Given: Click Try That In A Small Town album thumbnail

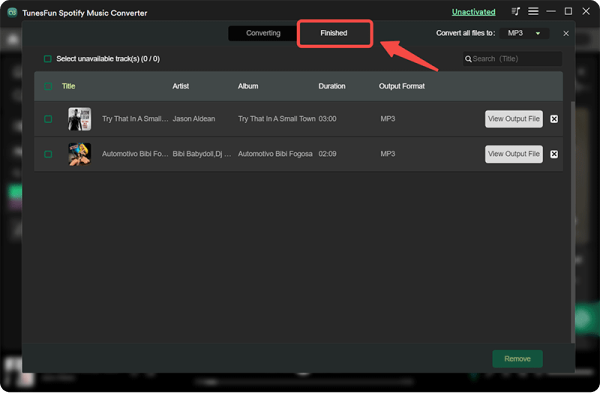Looking at the screenshot, I should click(80, 119).
